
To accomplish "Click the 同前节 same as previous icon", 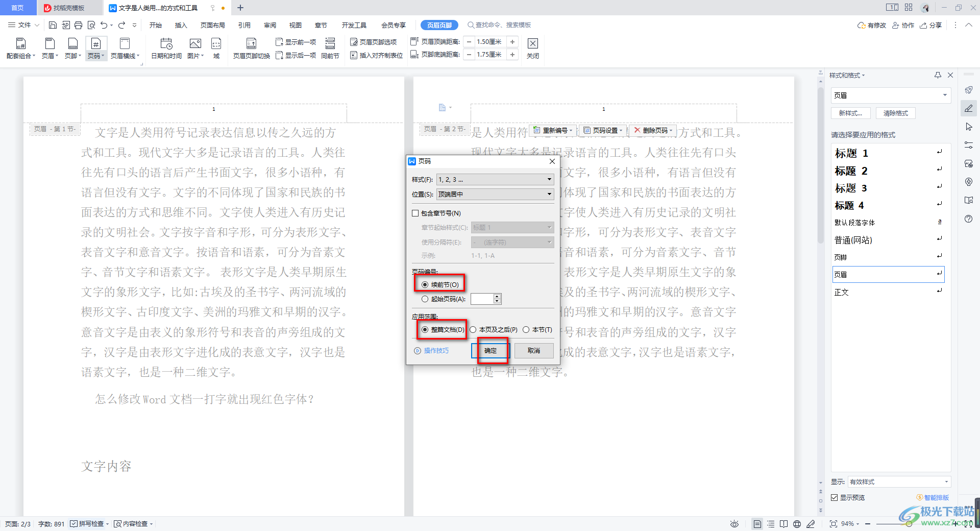I will (330, 49).
